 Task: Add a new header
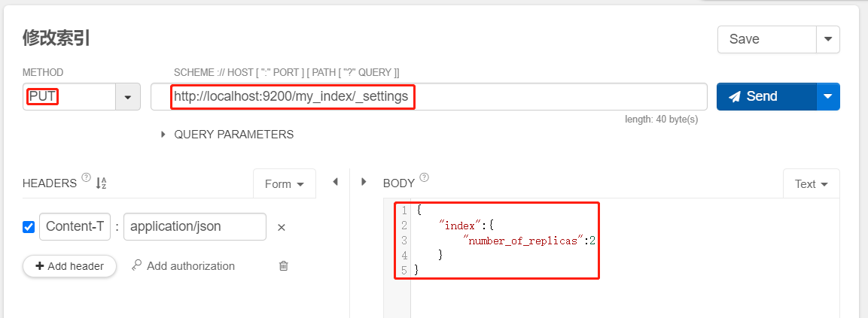tap(70, 266)
